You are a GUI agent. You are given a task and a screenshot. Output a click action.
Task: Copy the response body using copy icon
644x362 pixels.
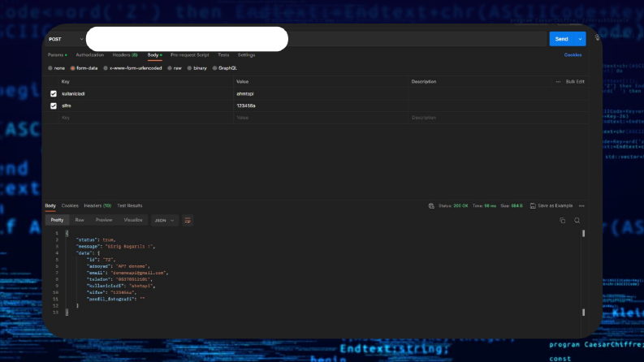tap(562, 221)
